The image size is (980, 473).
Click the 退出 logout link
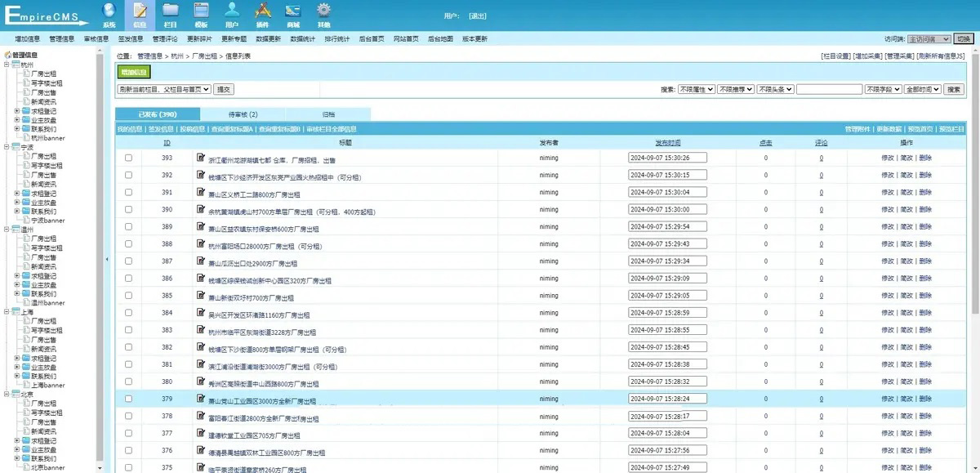[x=478, y=16]
